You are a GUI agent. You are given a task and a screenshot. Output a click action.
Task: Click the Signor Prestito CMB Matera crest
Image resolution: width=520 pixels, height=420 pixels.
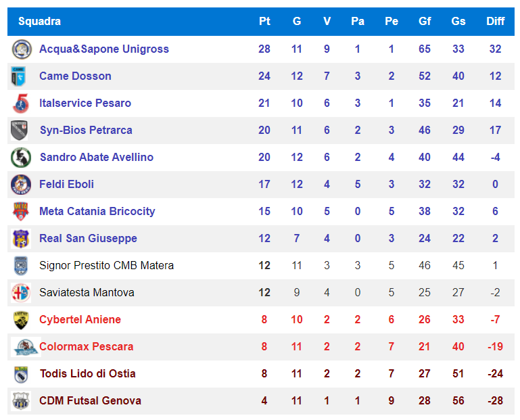click(x=20, y=266)
